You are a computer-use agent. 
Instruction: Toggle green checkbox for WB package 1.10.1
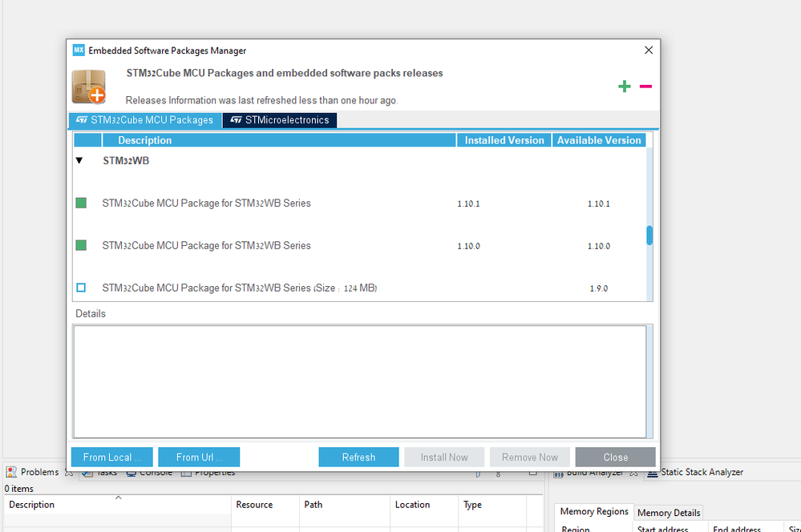point(81,204)
